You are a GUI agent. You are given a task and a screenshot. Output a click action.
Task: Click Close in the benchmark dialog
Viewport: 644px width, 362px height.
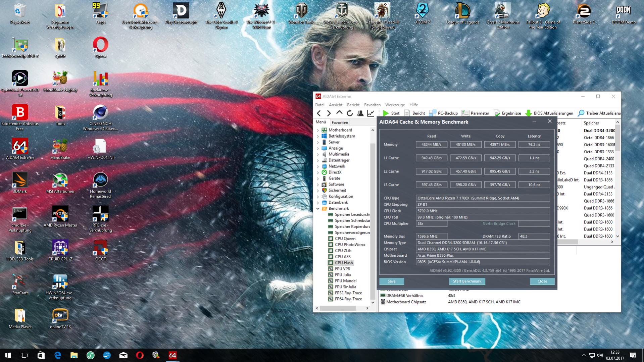coord(542,281)
